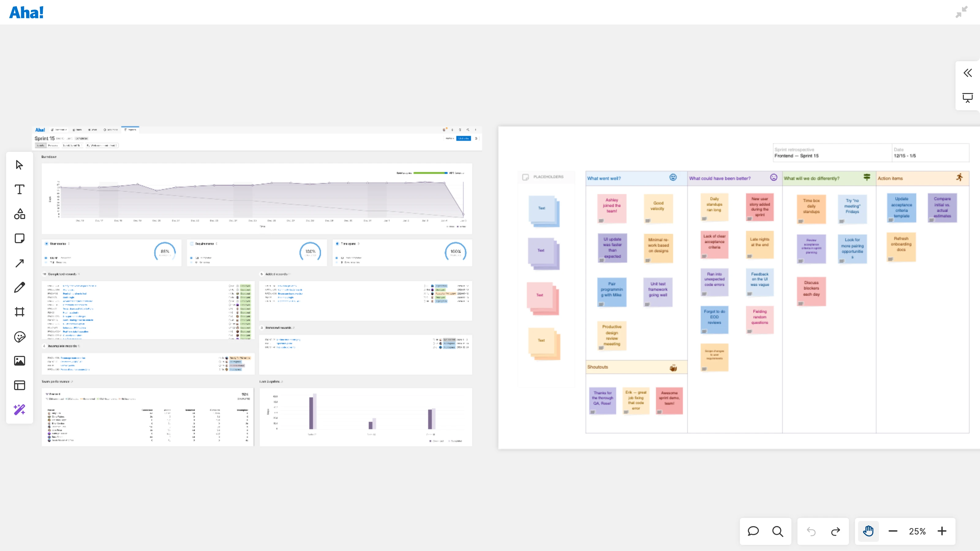The image size is (980, 551).
Task: Open the Shapes tool
Action: coord(19,214)
